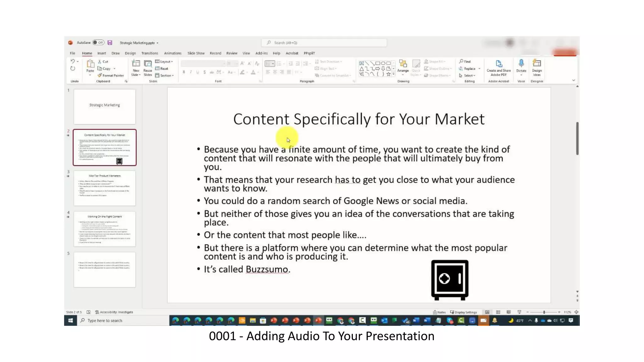
Task: Open the Slide Show ribbon tab
Action: pyautogui.click(x=196, y=53)
